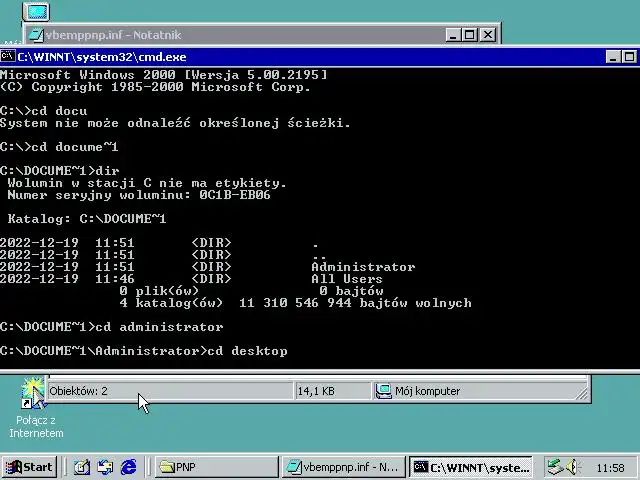Click 'System nie może odnaleźć określonej ścieżki' message
The image size is (640, 480).
[175, 123]
